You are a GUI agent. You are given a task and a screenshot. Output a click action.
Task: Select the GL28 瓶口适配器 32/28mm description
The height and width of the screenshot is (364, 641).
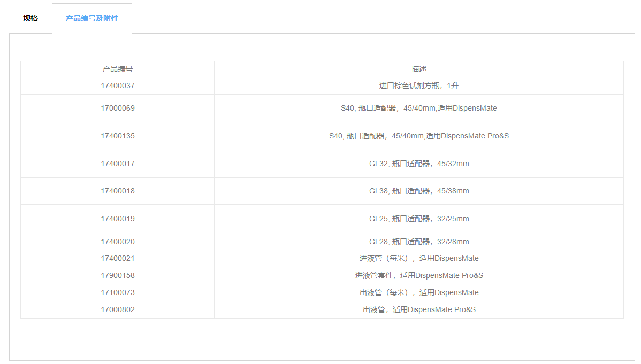pyautogui.click(x=418, y=242)
